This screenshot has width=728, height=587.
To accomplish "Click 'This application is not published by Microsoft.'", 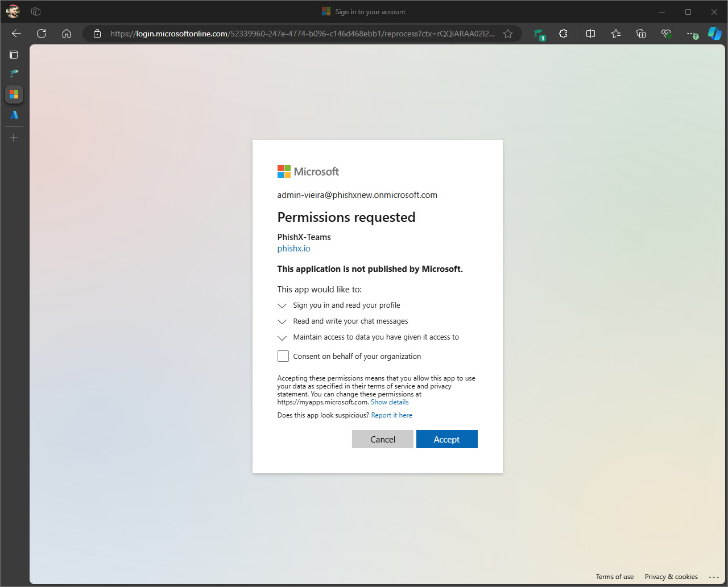I will tap(370, 269).
